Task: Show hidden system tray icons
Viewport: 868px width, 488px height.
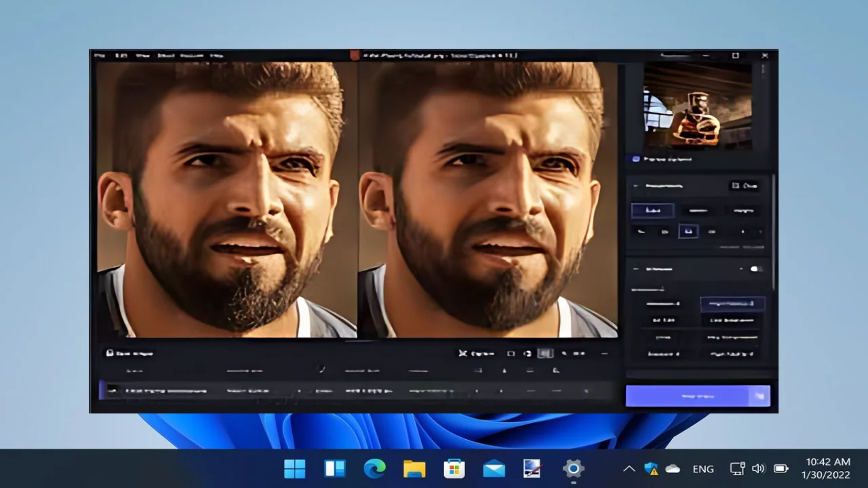Action: [629, 468]
